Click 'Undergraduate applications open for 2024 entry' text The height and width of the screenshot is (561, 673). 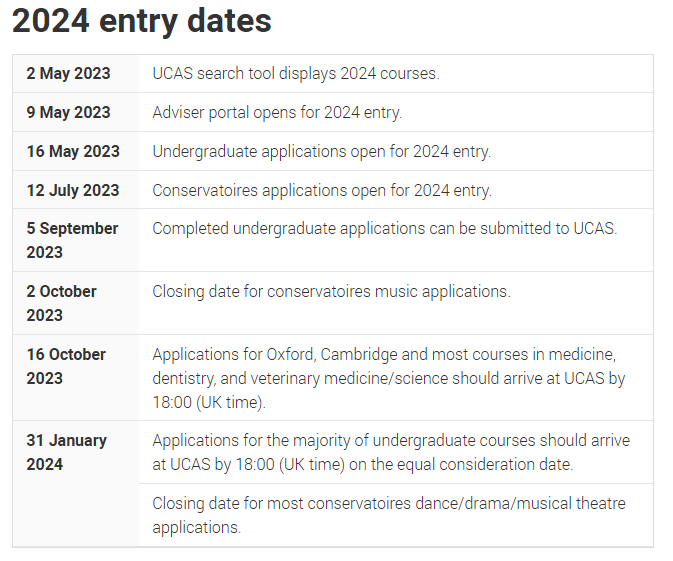pos(321,152)
